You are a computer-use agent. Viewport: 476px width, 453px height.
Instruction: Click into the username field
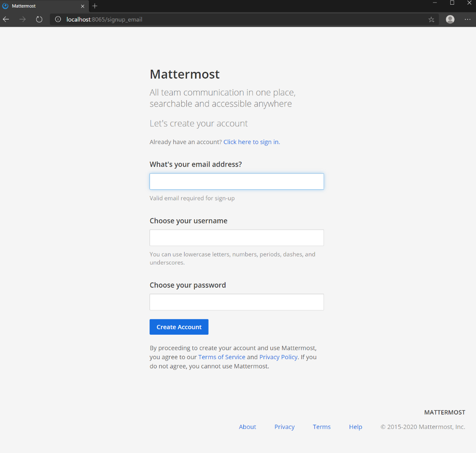click(237, 237)
